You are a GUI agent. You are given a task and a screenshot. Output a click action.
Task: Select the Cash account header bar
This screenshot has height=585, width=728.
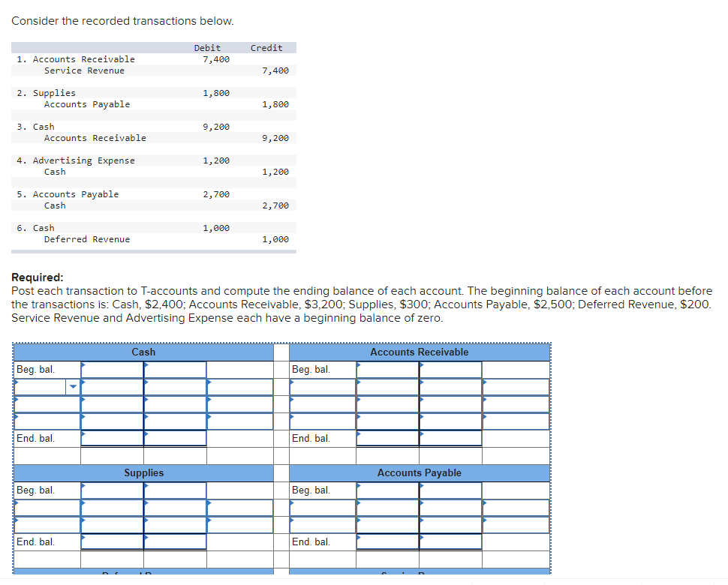pos(144,352)
